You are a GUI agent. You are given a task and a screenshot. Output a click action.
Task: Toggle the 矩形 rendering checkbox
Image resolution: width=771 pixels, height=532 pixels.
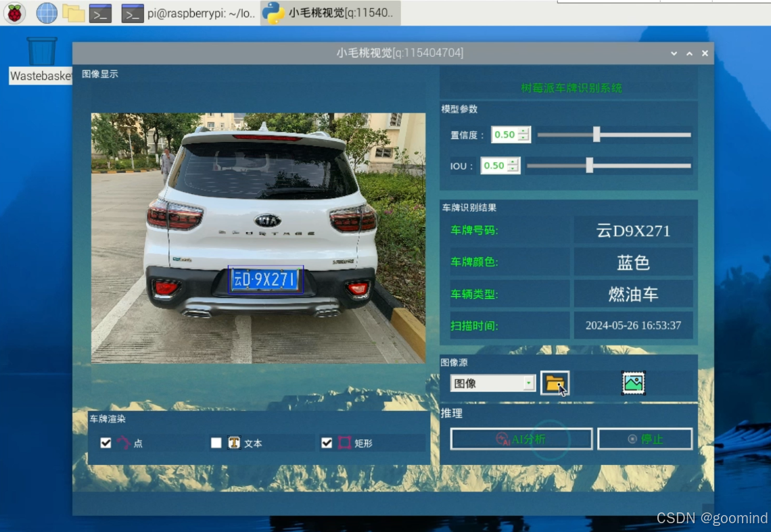327,443
